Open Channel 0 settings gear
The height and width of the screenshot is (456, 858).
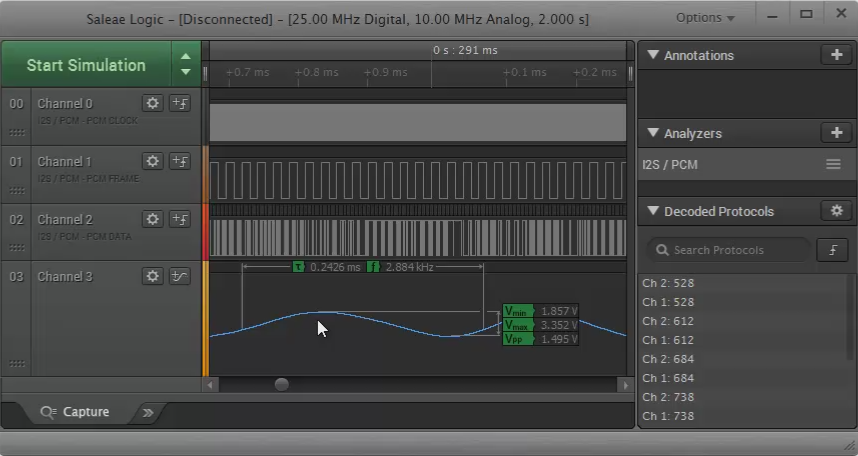tap(152, 103)
